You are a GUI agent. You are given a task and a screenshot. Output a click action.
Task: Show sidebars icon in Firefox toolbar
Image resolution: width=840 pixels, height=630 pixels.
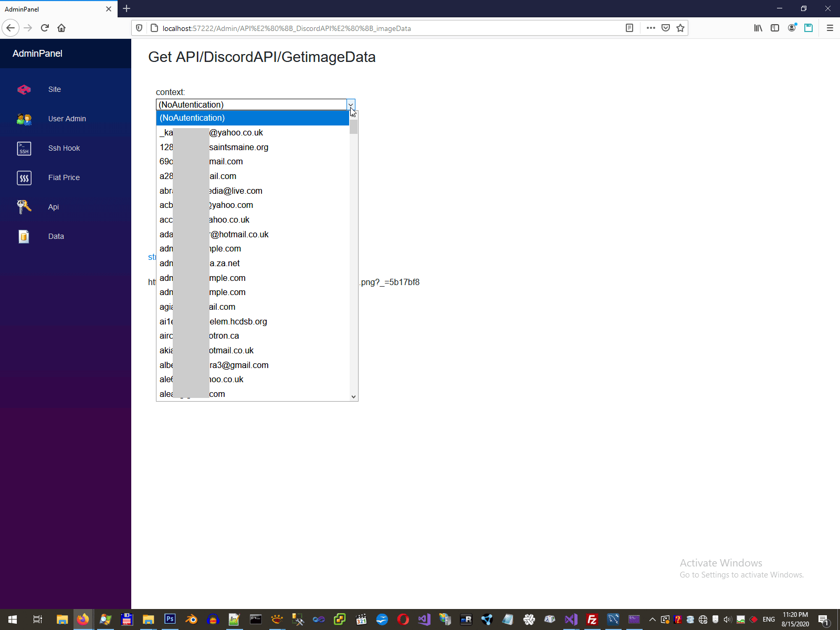point(775,28)
